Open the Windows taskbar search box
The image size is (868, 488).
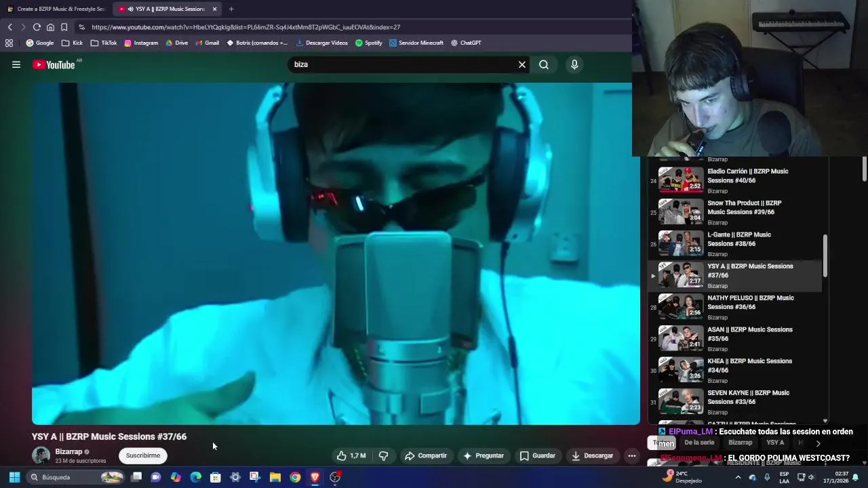coord(76,477)
